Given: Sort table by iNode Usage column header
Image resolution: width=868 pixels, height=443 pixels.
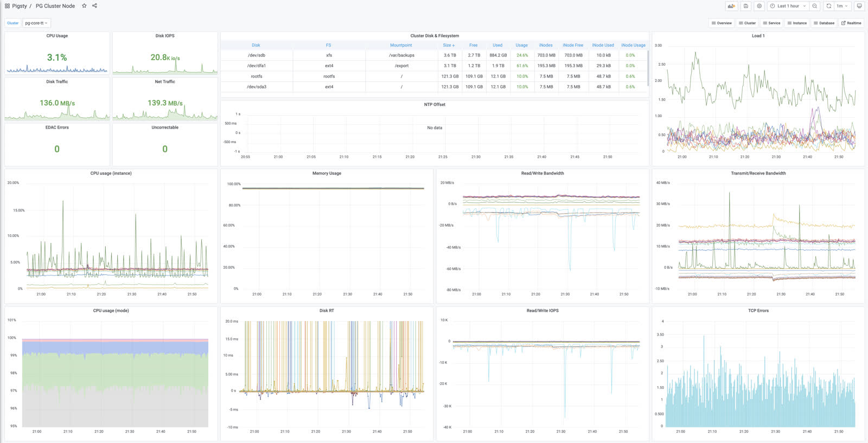Looking at the screenshot, I should [x=633, y=45].
